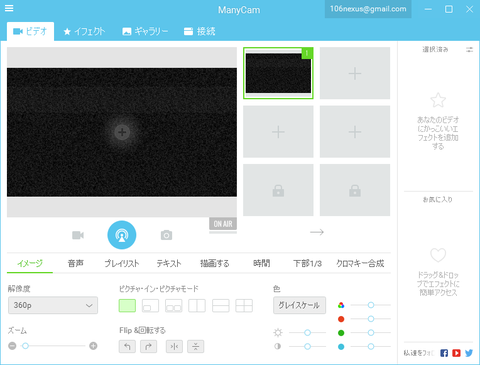Click the zoom slider handle
Image resolution: width=480 pixels, height=365 pixels.
coord(25,346)
